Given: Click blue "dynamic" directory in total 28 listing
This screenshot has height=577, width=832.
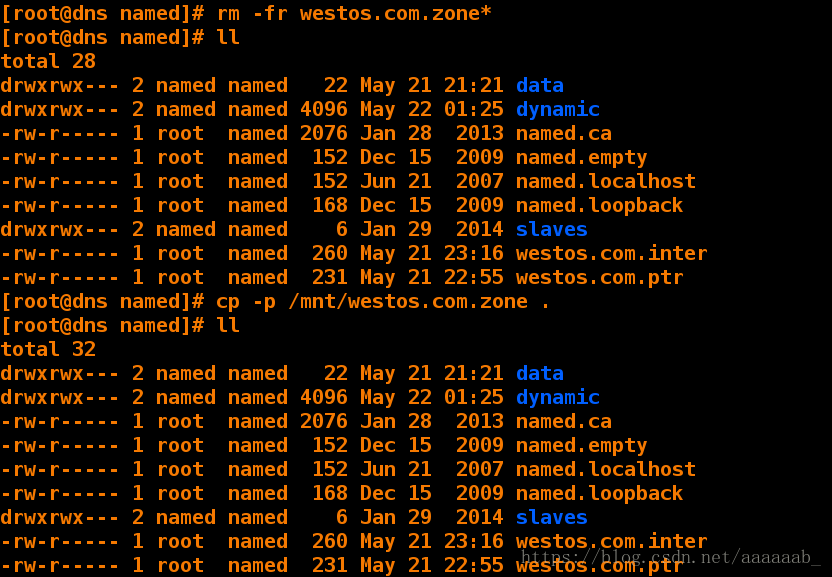Looking at the screenshot, I should click(558, 109).
